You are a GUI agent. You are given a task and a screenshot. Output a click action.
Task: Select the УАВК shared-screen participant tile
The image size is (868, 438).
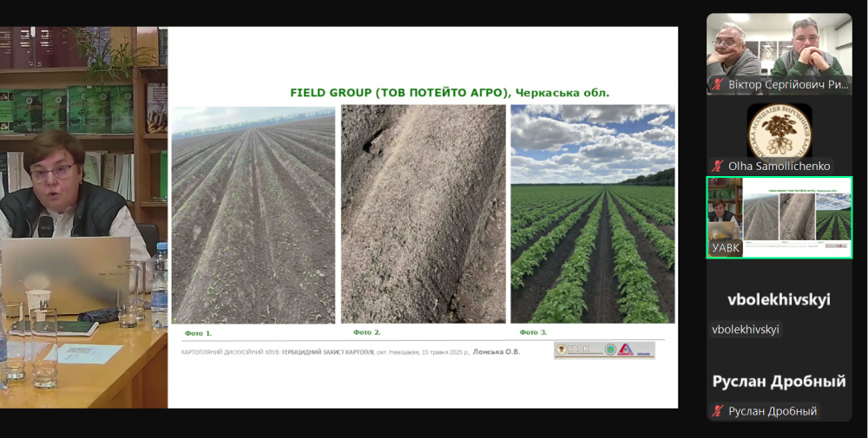pos(779,218)
